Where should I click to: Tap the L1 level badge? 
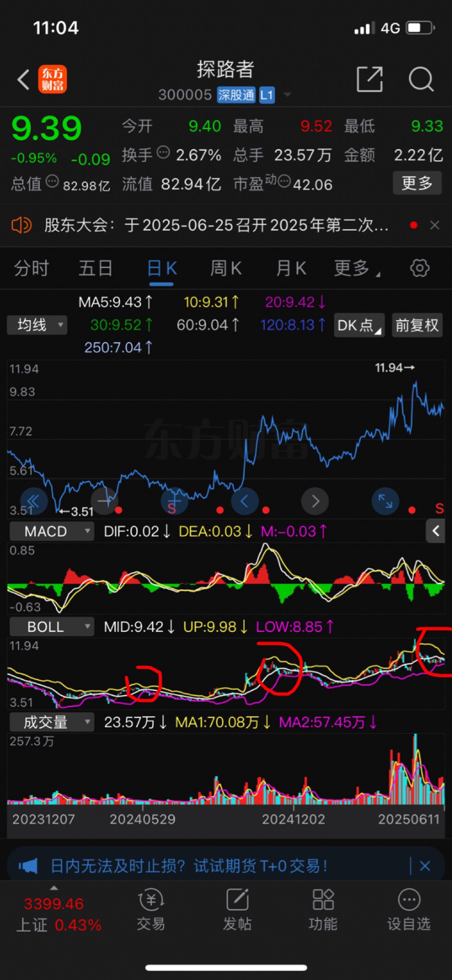click(267, 95)
